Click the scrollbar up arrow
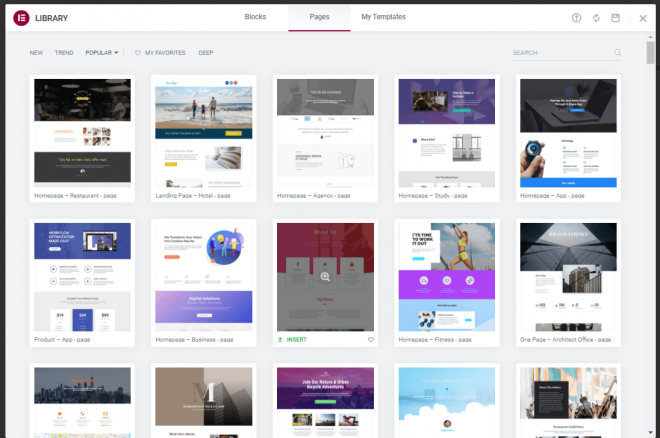The width and height of the screenshot is (660, 438). pos(650,37)
